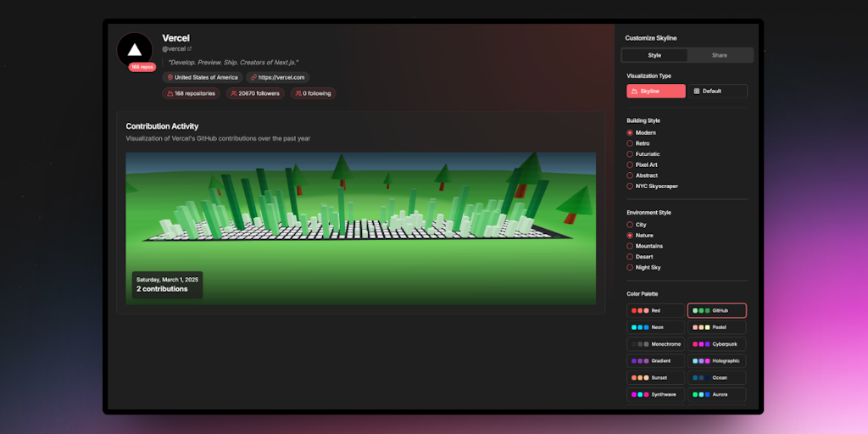Choose the Gradient color palette
This screenshot has height=434, width=868.
(655, 361)
